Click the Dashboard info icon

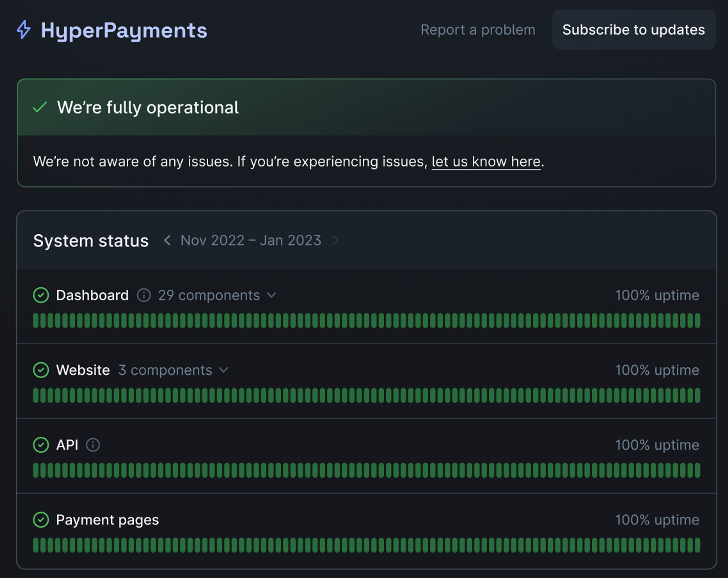[144, 295]
